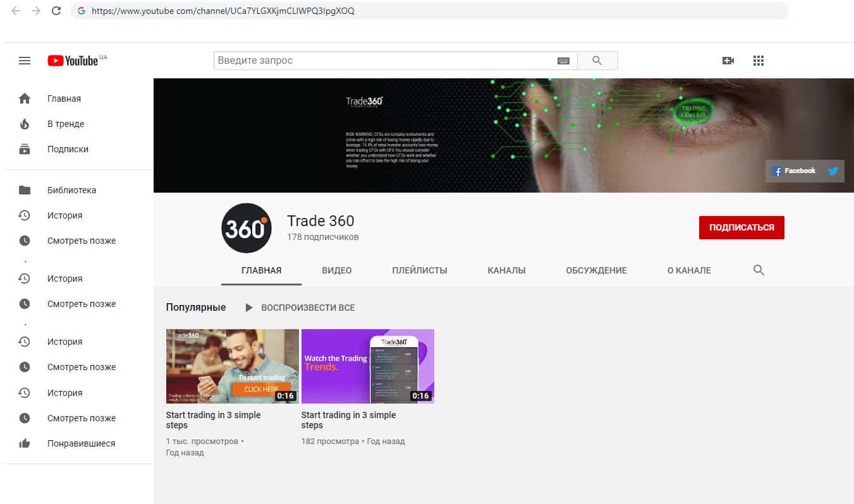Show the О КАНАЛЕ tab
The width and height of the screenshot is (854, 504).
click(x=689, y=270)
